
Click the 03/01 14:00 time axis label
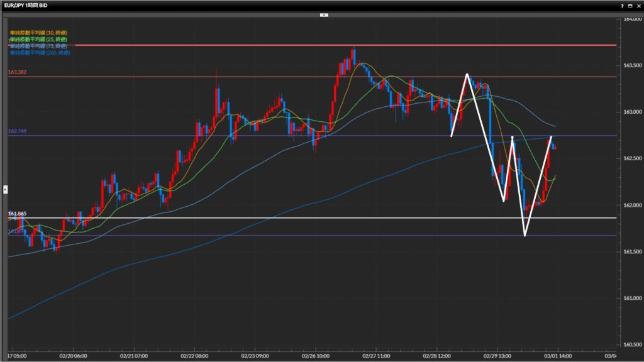pyautogui.click(x=556, y=355)
